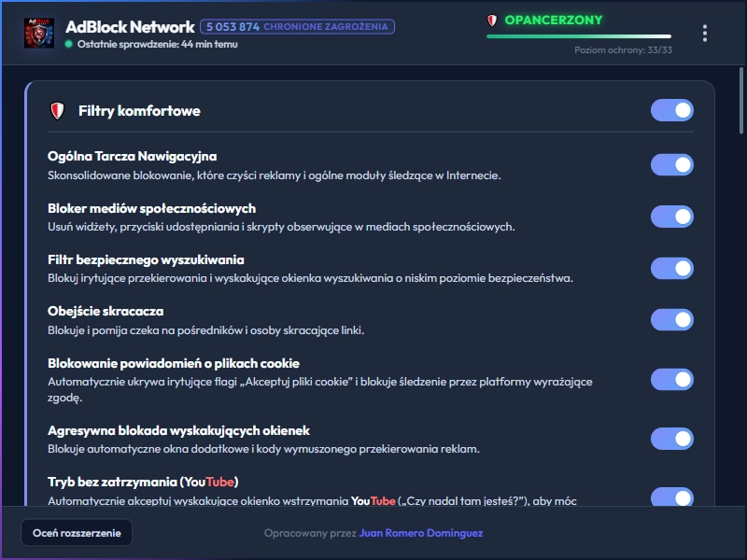
Task: Click the Oceń rozszerzenie button
Action: [77, 533]
